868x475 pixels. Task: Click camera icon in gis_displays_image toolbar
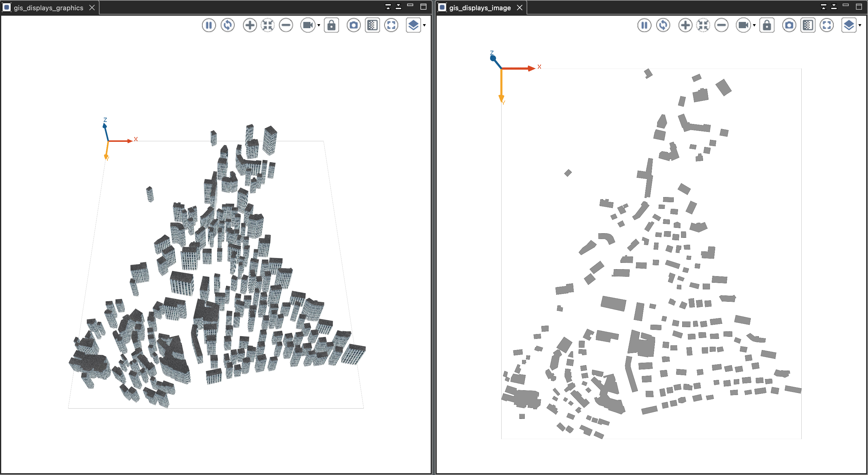point(743,25)
